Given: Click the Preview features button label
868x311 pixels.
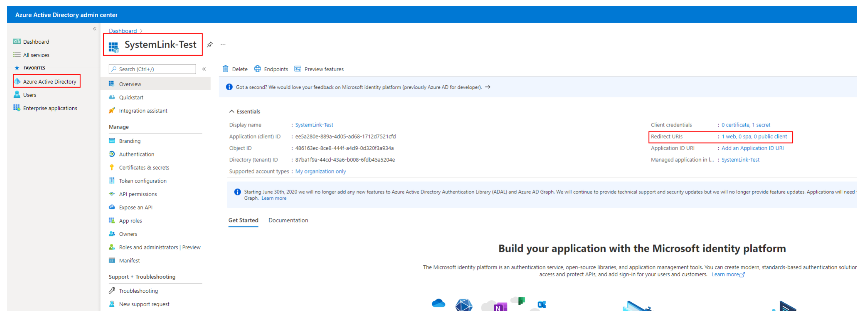Looking at the screenshot, I should pos(324,69).
